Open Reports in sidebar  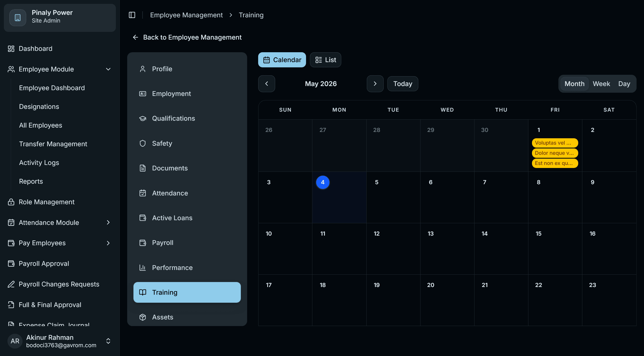coord(31,181)
